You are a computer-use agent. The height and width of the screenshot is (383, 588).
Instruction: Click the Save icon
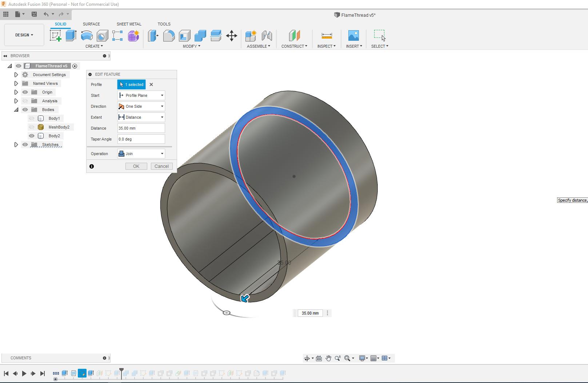[34, 14]
